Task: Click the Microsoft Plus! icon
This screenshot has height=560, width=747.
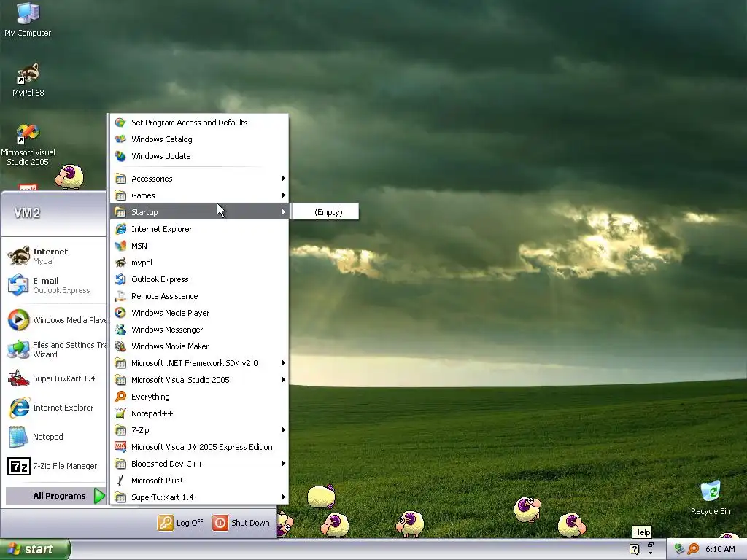Action: pyautogui.click(x=120, y=481)
